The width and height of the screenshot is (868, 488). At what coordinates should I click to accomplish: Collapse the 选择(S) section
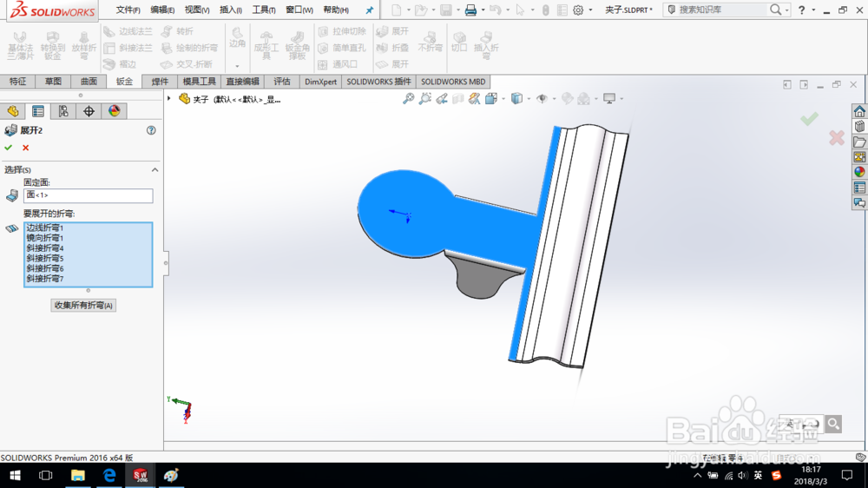point(155,170)
